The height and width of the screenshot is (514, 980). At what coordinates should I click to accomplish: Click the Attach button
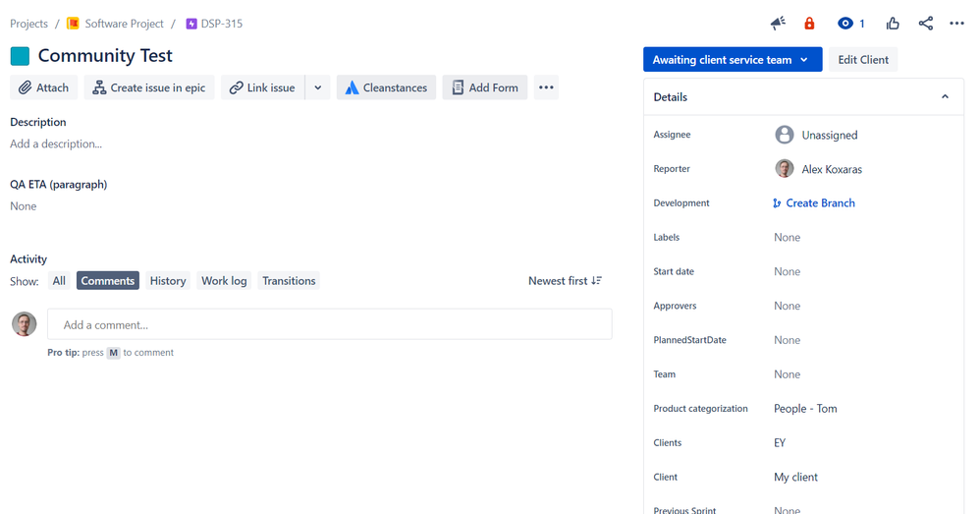click(x=44, y=87)
